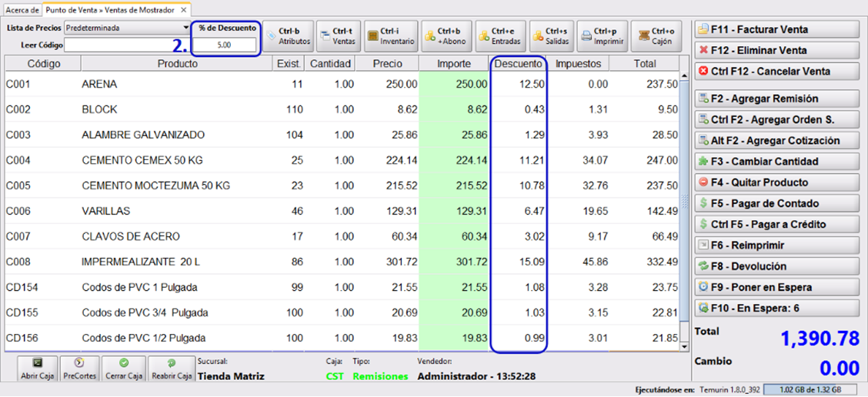Open Ctrl-t Ventas toolbar button
This screenshot has width=868, height=397.
click(339, 36)
